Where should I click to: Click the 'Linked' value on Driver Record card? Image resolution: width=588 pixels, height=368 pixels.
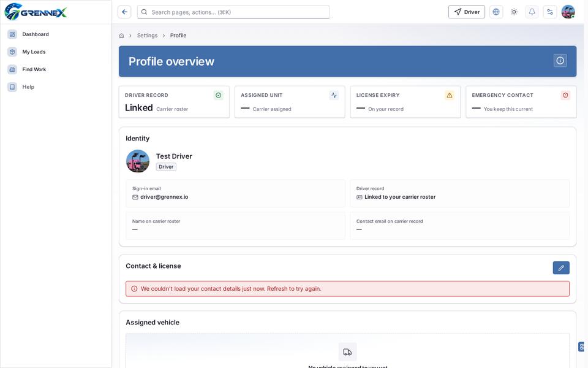pos(139,108)
